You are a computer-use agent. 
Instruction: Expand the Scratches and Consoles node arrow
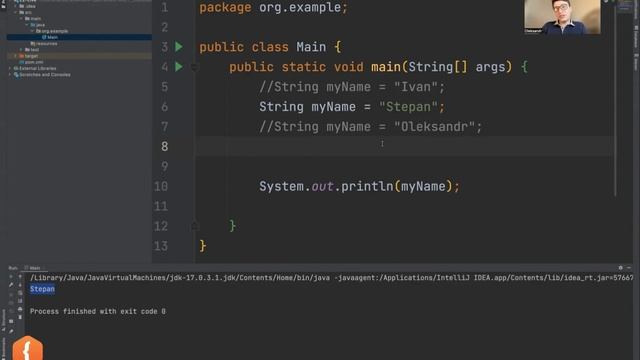(x=10, y=74)
